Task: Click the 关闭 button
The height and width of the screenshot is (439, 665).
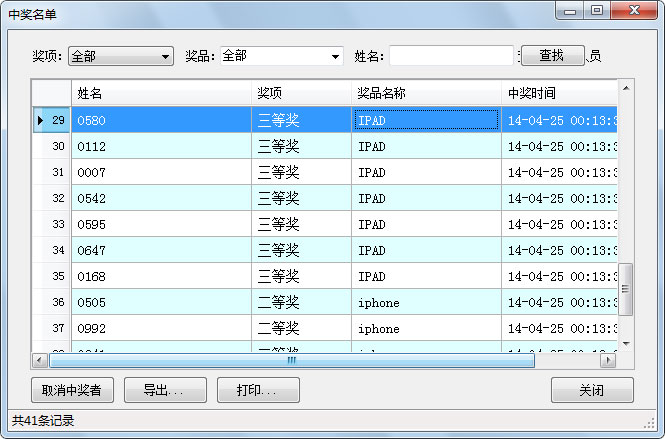Action: [x=592, y=390]
